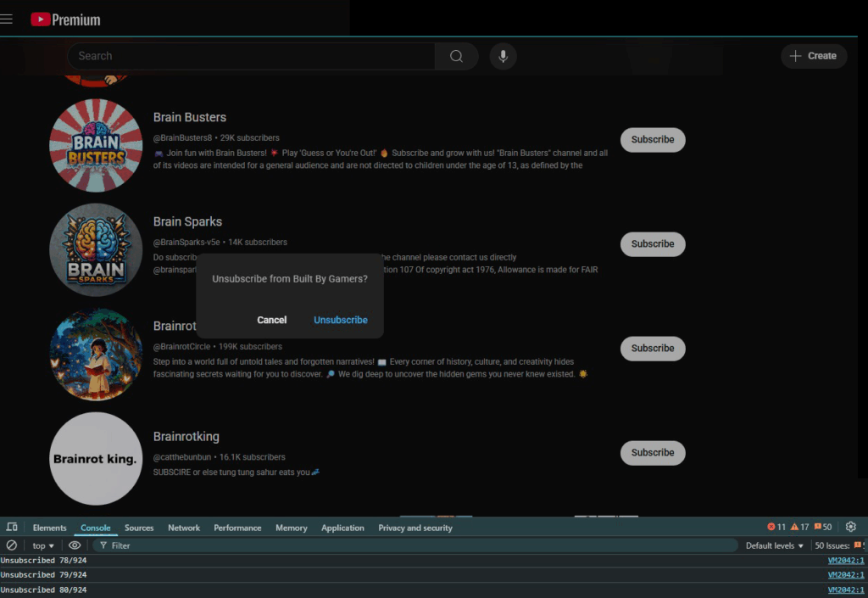Click Cancel in the unsubscribe dialog
Viewport: 868px width, 598px height.
coord(272,320)
